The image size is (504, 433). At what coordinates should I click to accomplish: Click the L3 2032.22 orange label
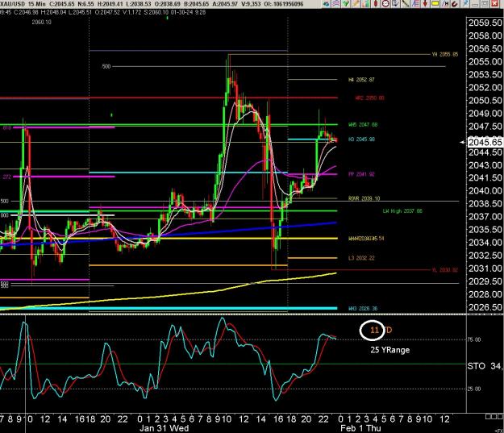click(x=361, y=258)
